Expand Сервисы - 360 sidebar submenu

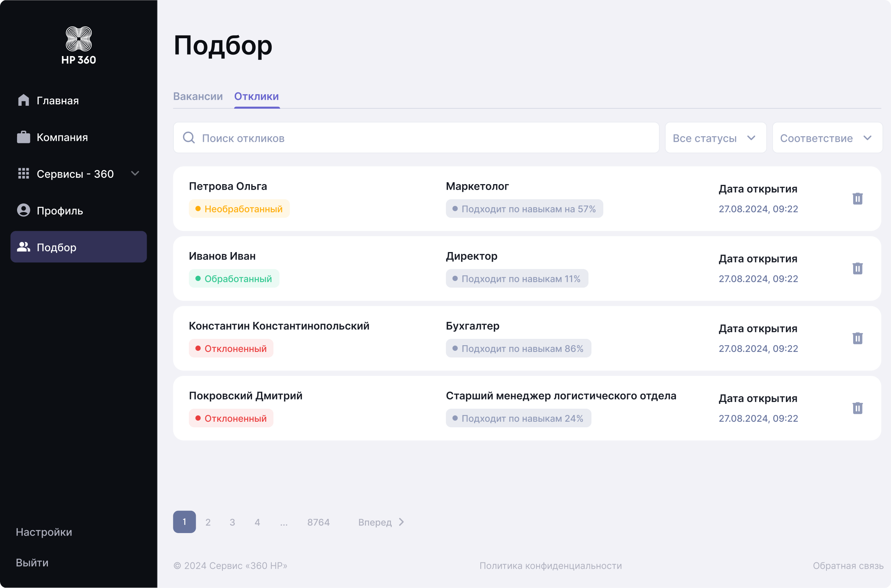click(x=135, y=173)
